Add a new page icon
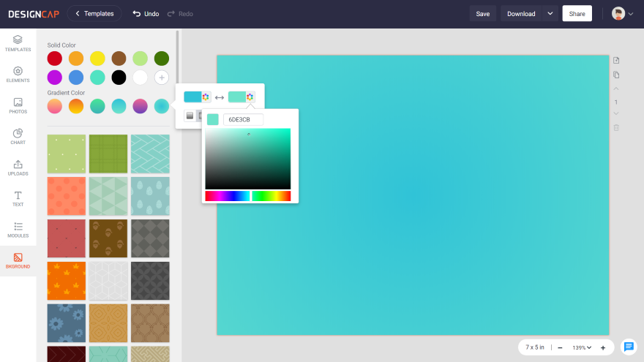The width and height of the screenshot is (644, 362). point(616,60)
